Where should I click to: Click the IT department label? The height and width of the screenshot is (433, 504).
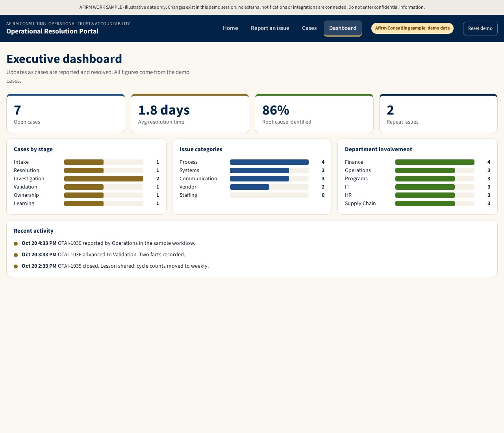coord(347,187)
